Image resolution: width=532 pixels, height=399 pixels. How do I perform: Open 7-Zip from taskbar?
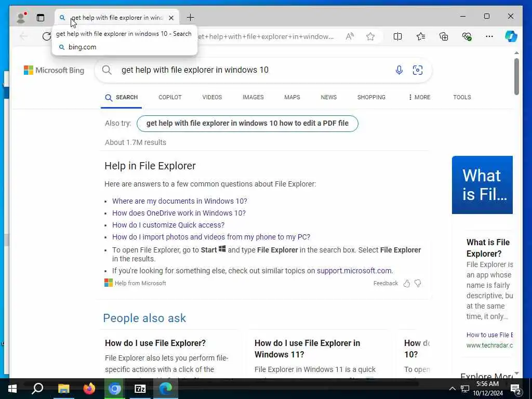140,389
